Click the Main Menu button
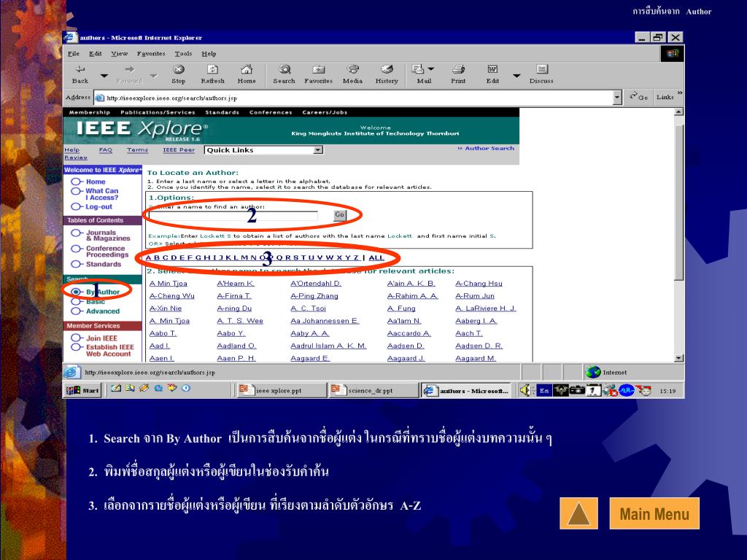 click(x=654, y=513)
